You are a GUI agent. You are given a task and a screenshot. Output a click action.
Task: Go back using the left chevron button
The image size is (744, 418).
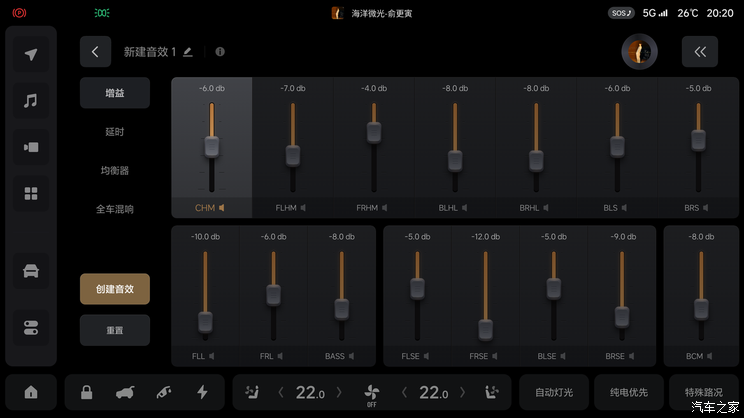pyautogui.click(x=95, y=52)
